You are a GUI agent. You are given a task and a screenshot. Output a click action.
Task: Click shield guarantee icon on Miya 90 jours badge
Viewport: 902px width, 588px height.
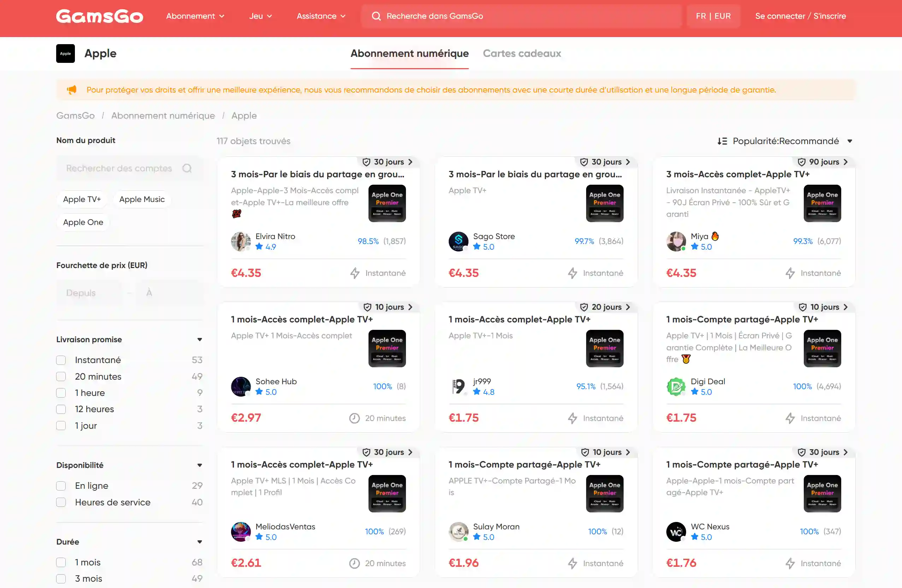click(x=802, y=162)
